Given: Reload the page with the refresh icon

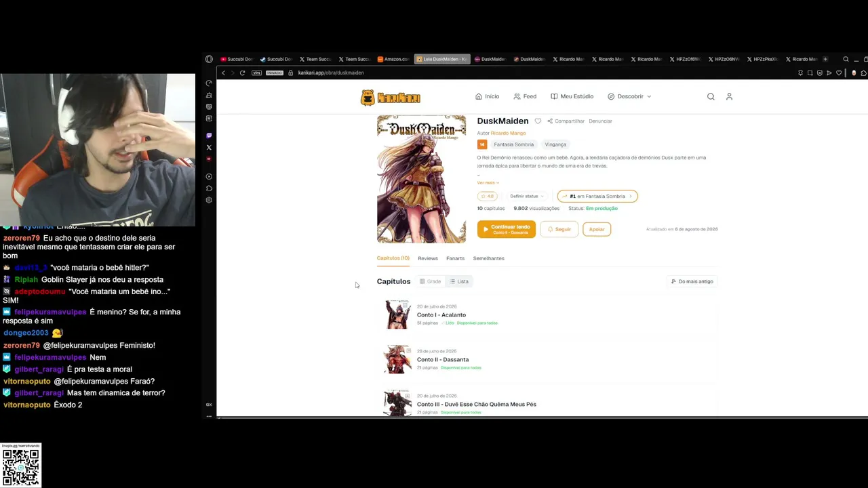Looking at the screenshot, I should [242, 73].
